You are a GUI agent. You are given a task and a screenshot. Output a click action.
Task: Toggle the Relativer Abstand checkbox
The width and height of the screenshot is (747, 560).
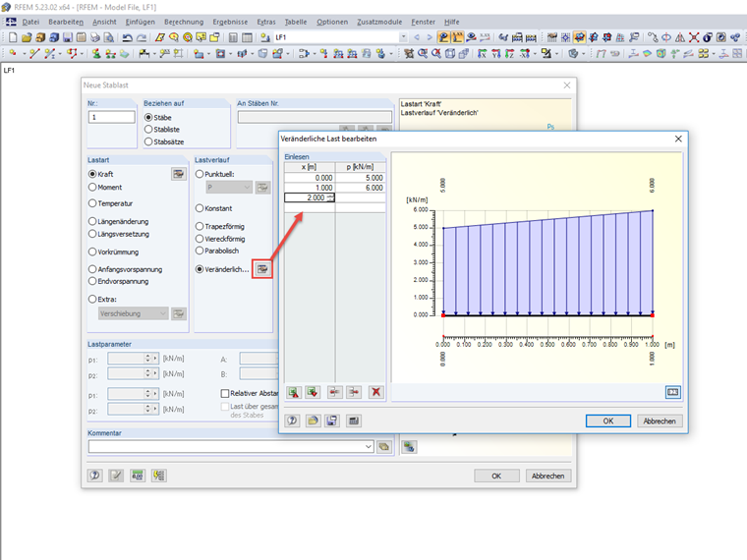225,393
